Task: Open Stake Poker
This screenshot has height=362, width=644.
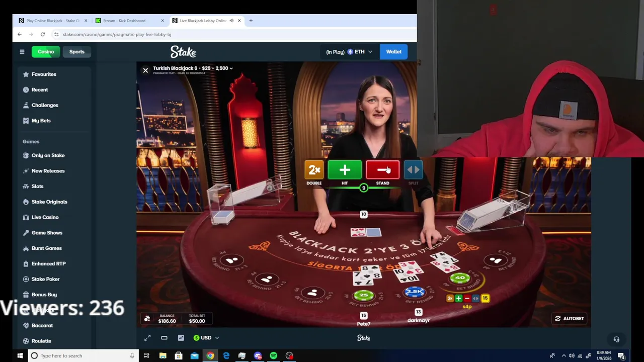Action: coord(45,279)
